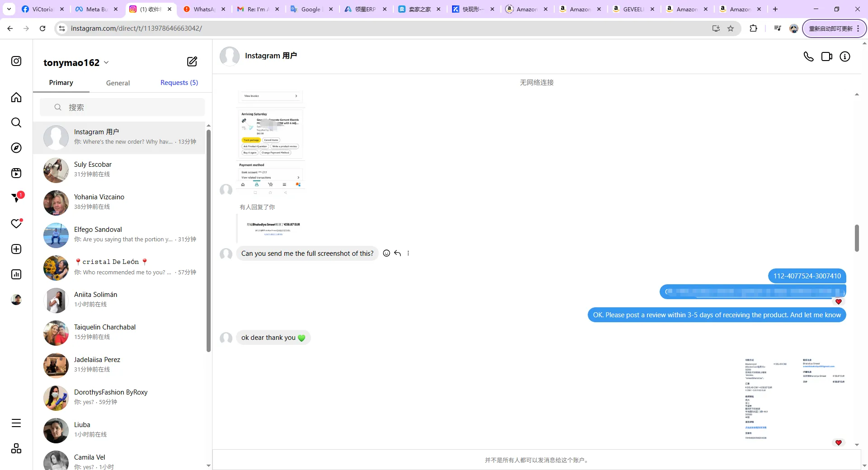Click the restart to update button

834,28
